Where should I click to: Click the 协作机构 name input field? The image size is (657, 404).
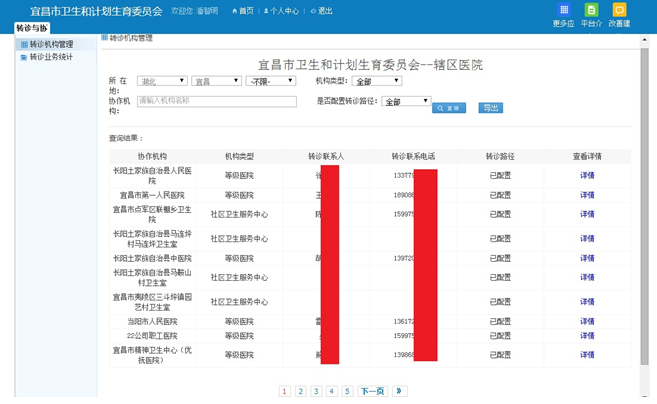[216, 101]
